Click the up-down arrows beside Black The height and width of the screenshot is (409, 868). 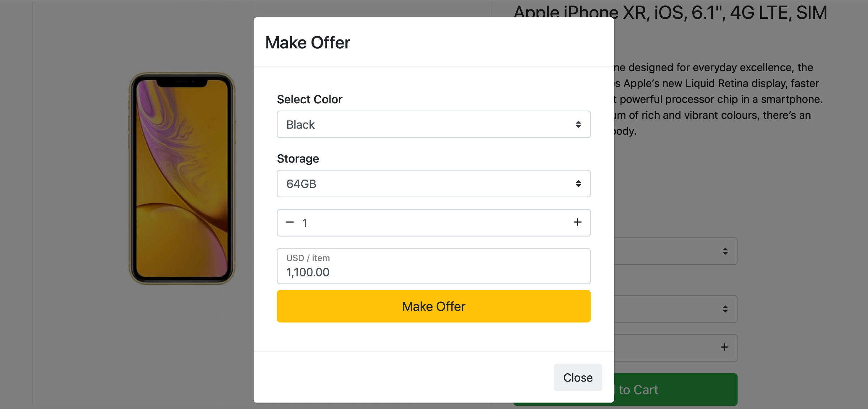(578, 125)
